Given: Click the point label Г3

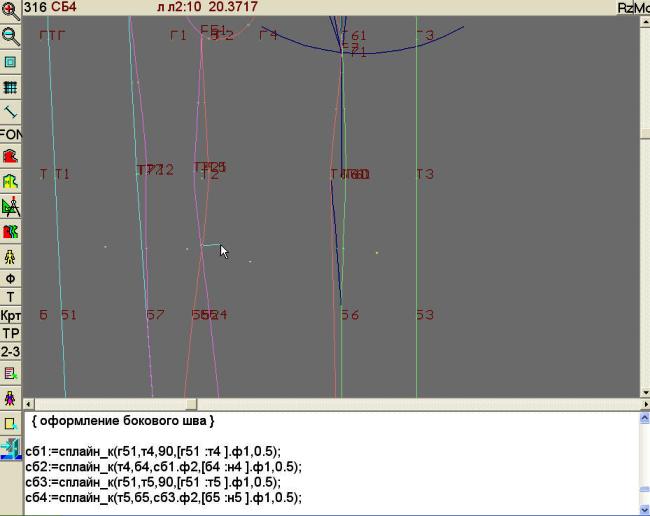Looking at the screenshot, I should 425,36.
